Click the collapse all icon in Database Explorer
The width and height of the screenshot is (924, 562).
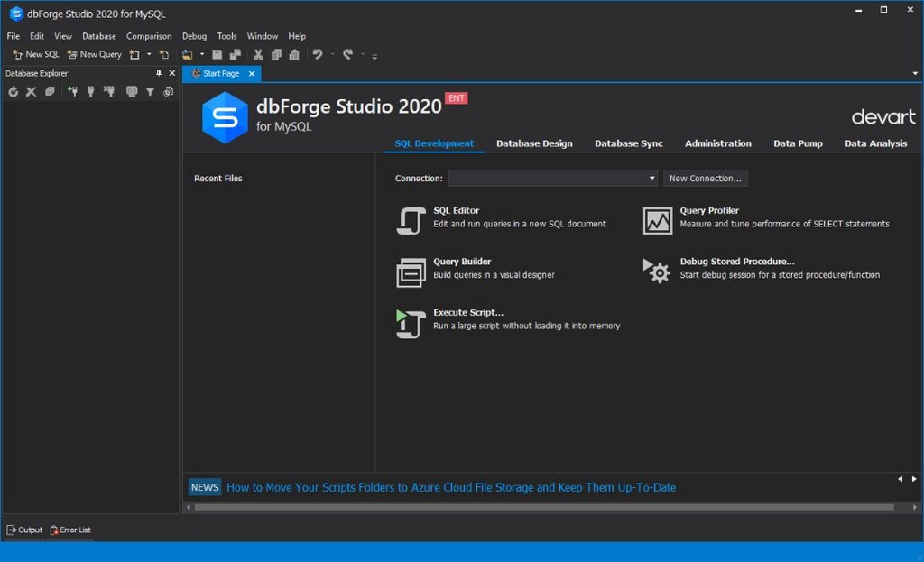click(50, 91)
